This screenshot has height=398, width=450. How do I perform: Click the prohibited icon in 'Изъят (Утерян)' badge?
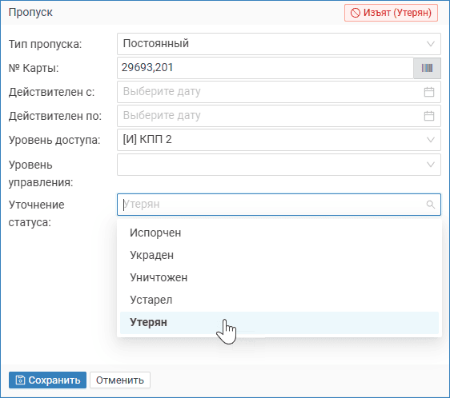click(x=355, y=13)
